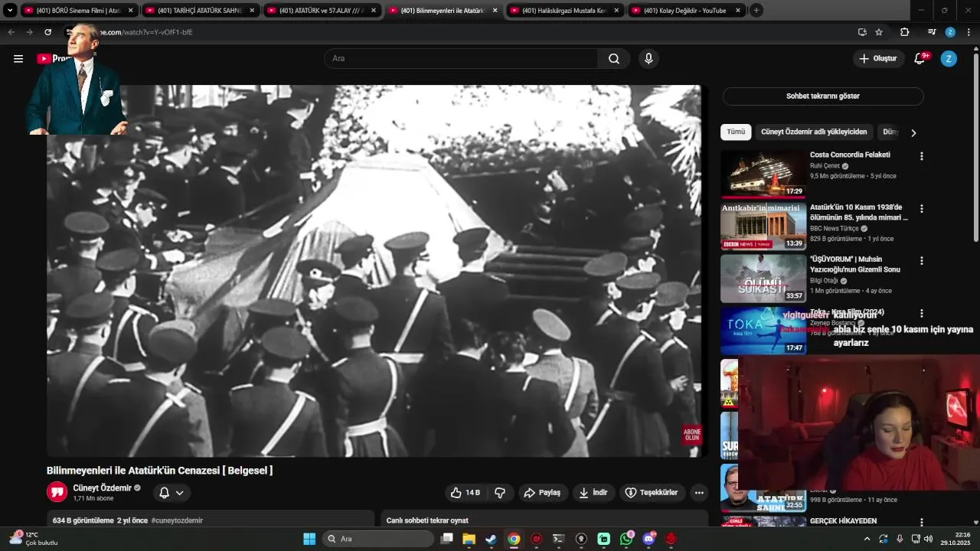Close the BÖRÜ Sinema Filmi tab
Image resolution: width=980 pixels, height=551 pixels.
point(130,11)
